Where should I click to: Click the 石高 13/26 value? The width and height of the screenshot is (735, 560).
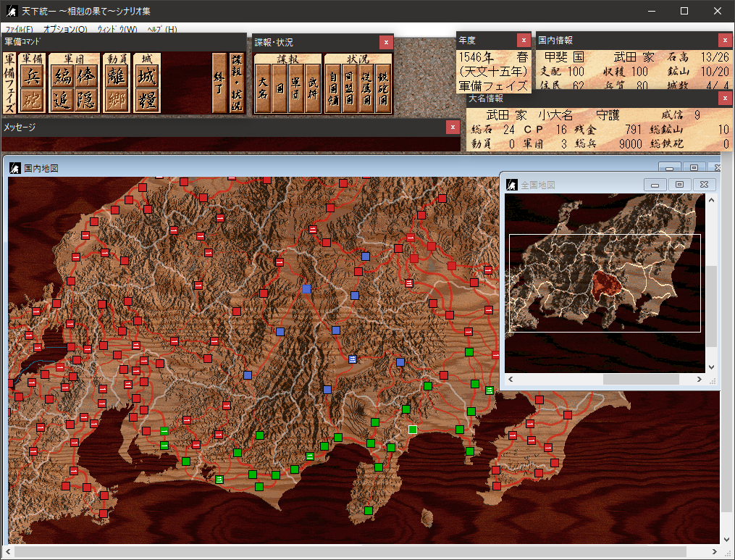coord(715,57)
